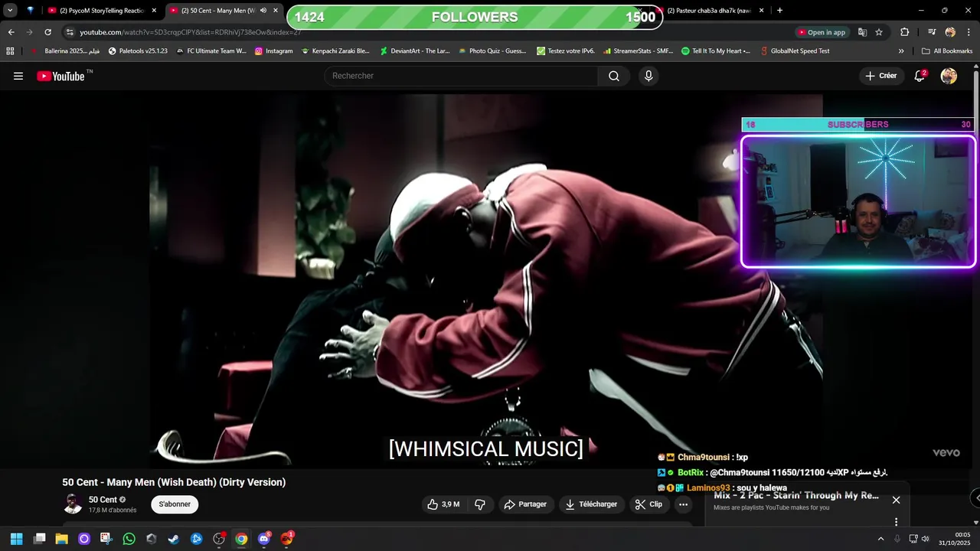Click Open in app button
The width and height of the screenshot is (980, 551).
822,32
